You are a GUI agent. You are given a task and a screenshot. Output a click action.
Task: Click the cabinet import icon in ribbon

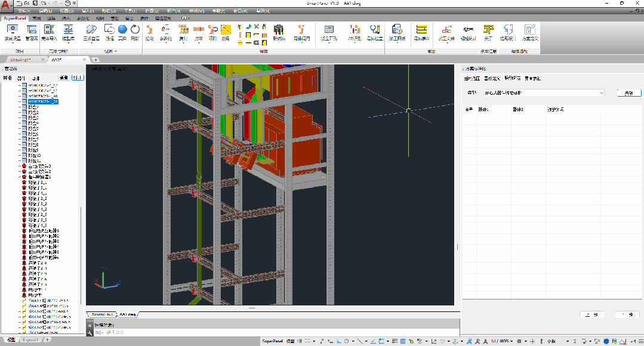(50, 32)
